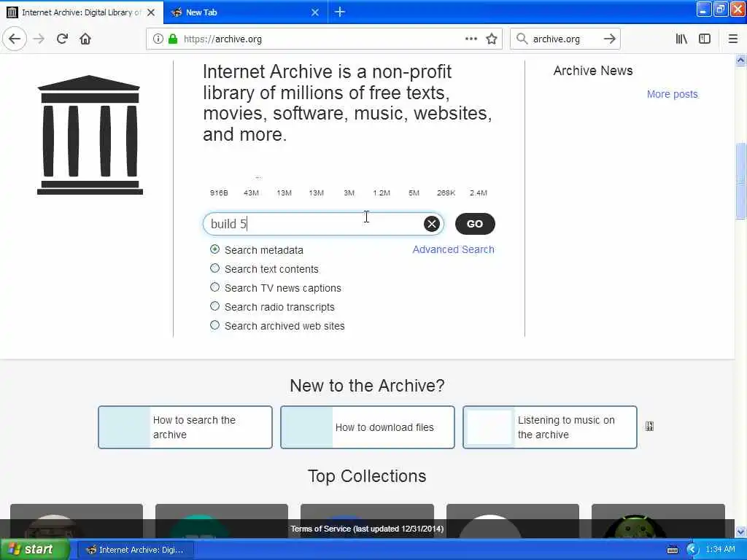The width and height of the screenshot is (747, 560).
Task: Open the Terms of Service notice
Action: tap(367, 529)
